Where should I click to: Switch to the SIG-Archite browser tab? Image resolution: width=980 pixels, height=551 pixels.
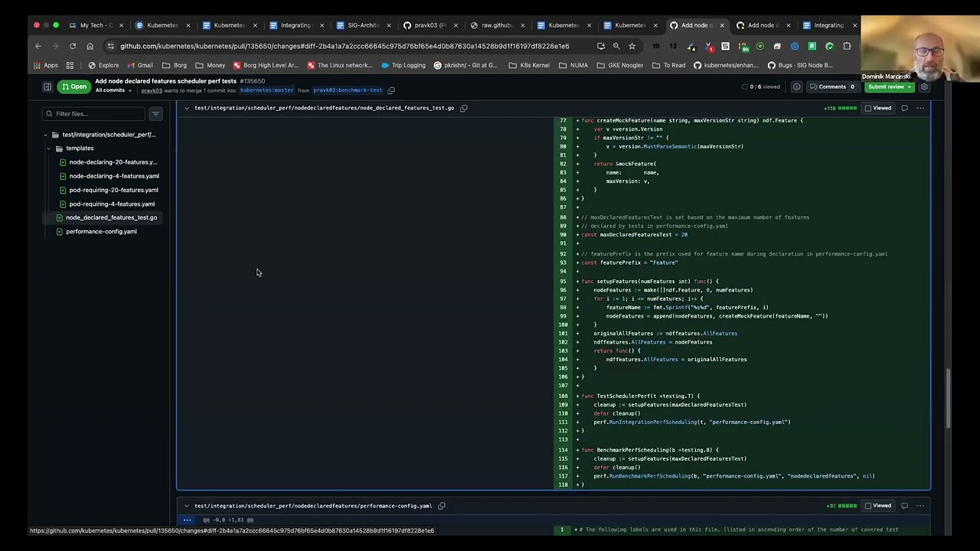click(364, 25)
